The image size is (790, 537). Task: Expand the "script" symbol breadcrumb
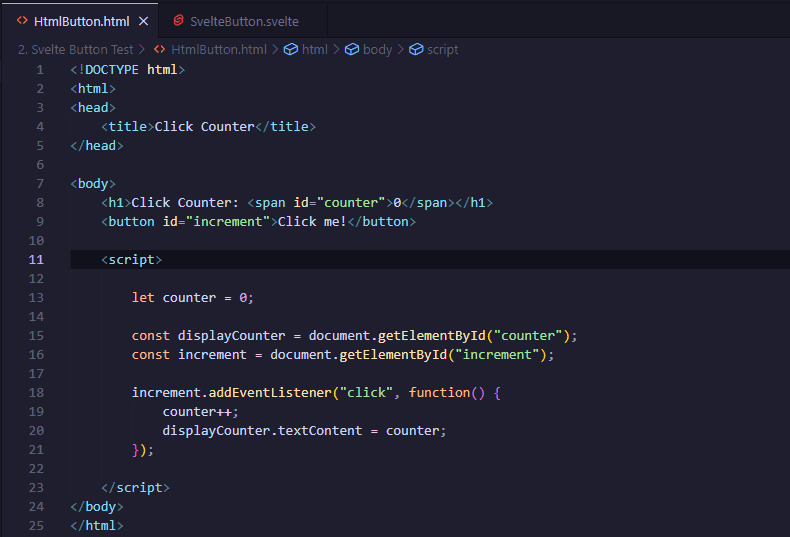tap(442, 49)
